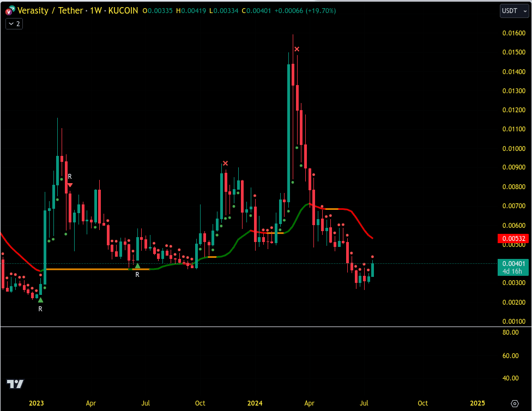This screenshot has width=532, height=411.
Task: Click the red down-triangle R signal marker
Action: point(70,185)
